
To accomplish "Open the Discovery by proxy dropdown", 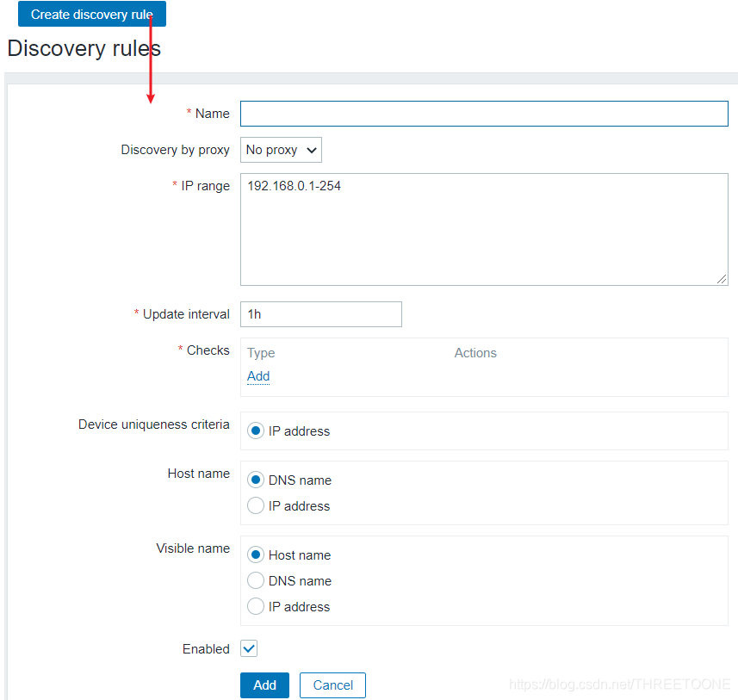I will [281, 150].
